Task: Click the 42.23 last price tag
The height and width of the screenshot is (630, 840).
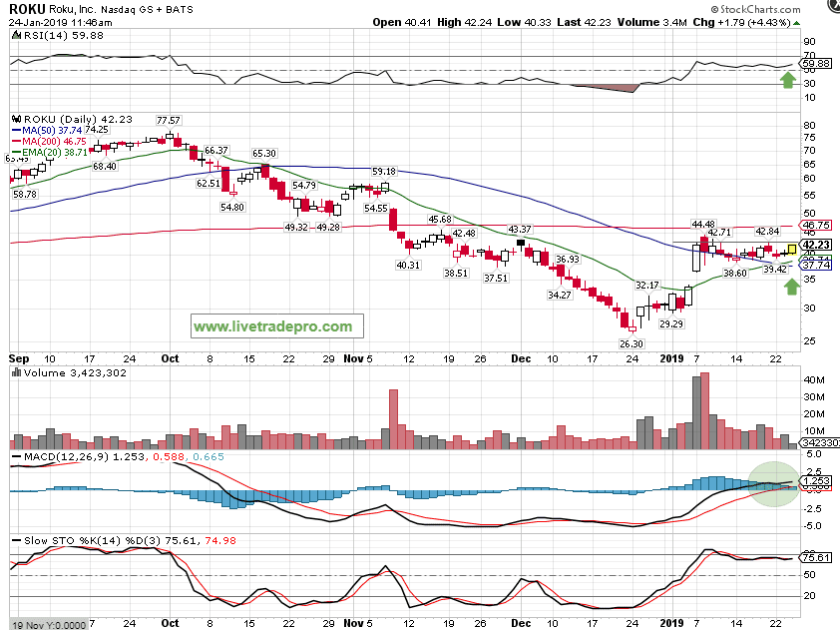Action: click(x=817, y=245)
